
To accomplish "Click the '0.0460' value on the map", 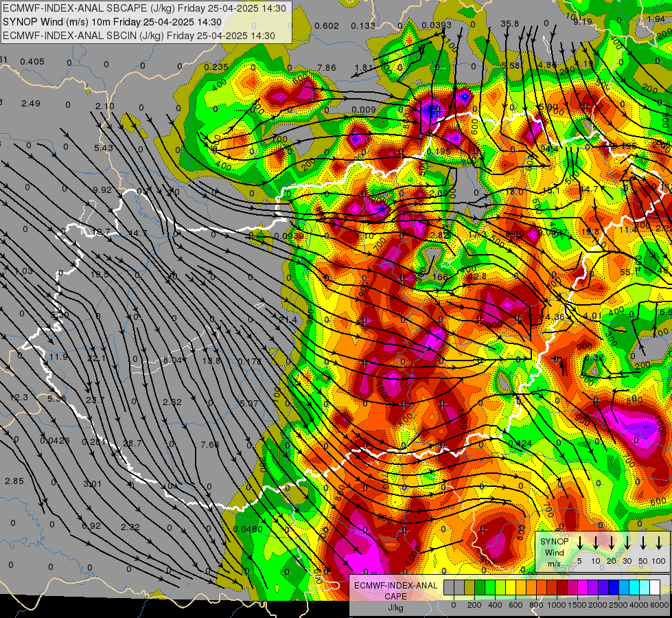I will click(x=248, y=529).
